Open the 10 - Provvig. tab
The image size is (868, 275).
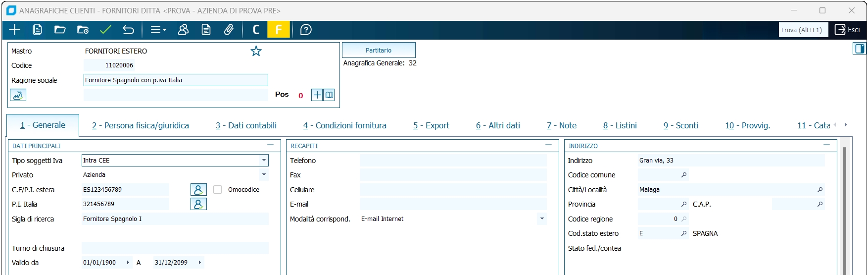[x=748, y=125]
